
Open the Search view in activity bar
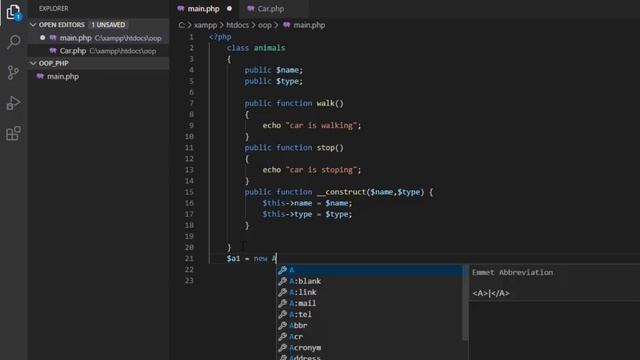(x=13, y=42)
